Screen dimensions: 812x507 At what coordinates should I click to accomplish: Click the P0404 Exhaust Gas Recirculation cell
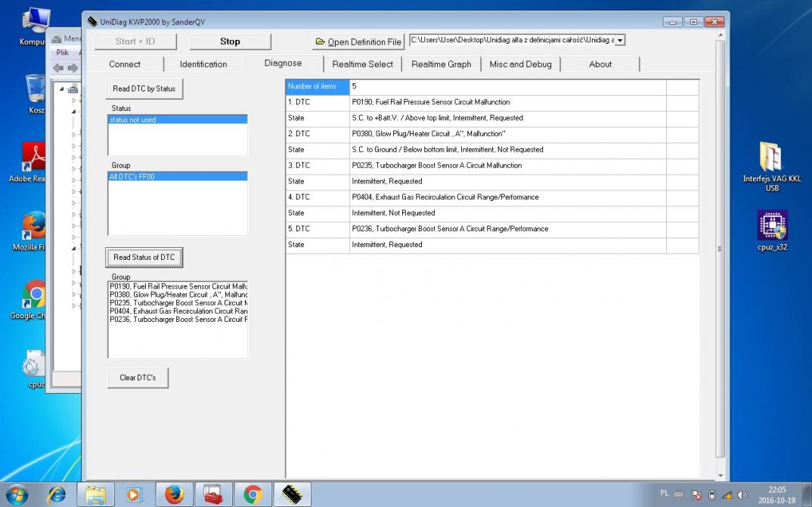pyautogui.click(x=507, y=196)
